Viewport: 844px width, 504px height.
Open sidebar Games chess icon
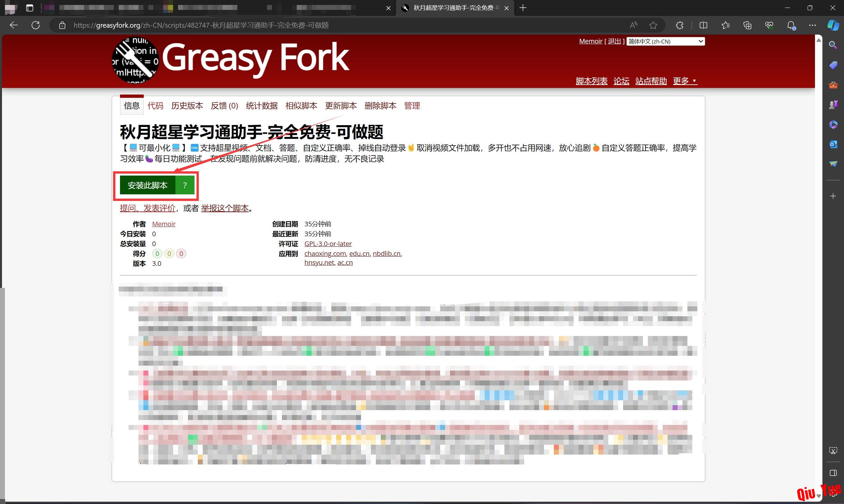tap(833, 105)
